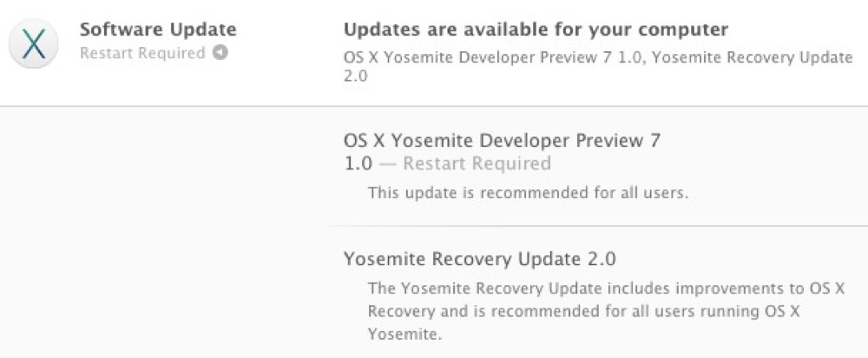Click '2.0' at the end of the summary
This screenshot has height=358, width=868.
(355, 76)
